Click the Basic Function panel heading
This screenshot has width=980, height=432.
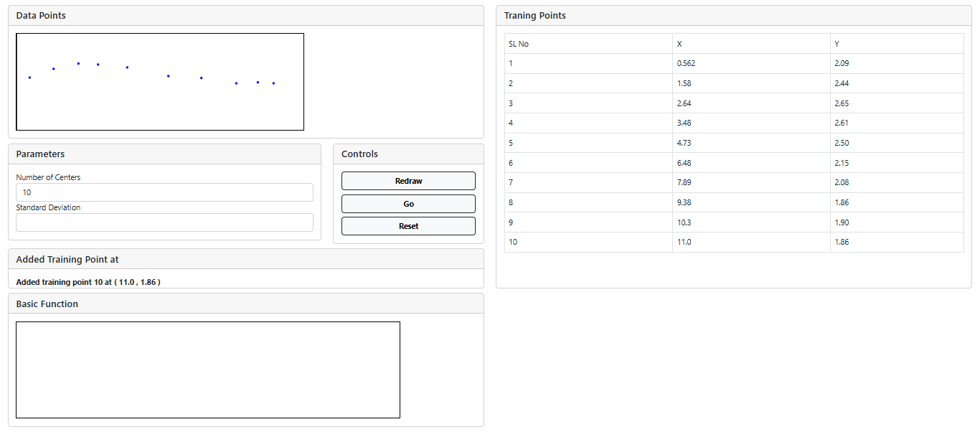pyautogui.click(x=47, y=304)
